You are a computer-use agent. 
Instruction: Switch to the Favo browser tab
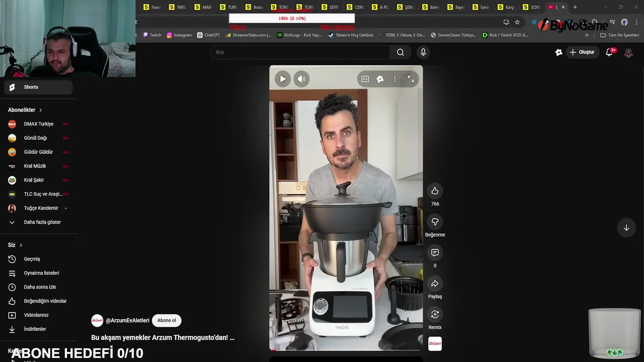click(151, 7)
